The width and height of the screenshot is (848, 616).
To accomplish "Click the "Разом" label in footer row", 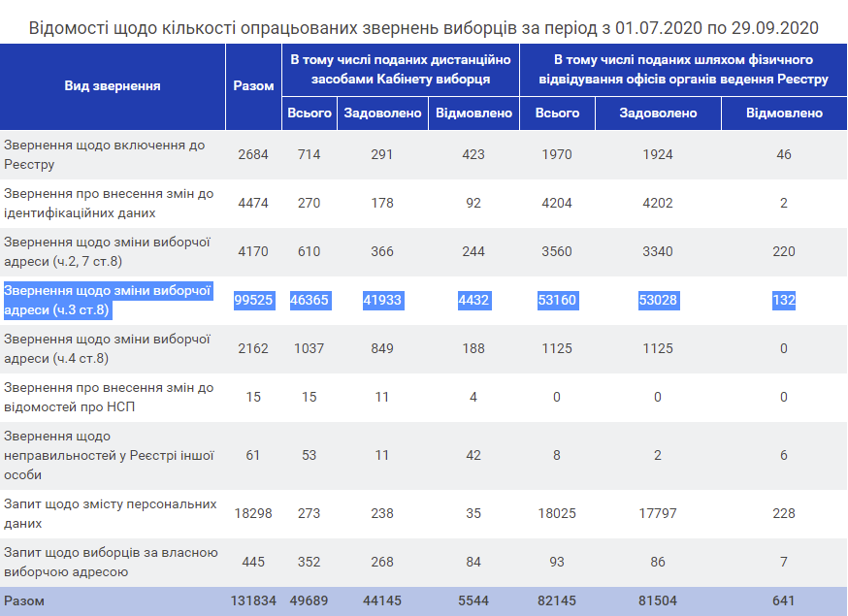I will 24,601.
